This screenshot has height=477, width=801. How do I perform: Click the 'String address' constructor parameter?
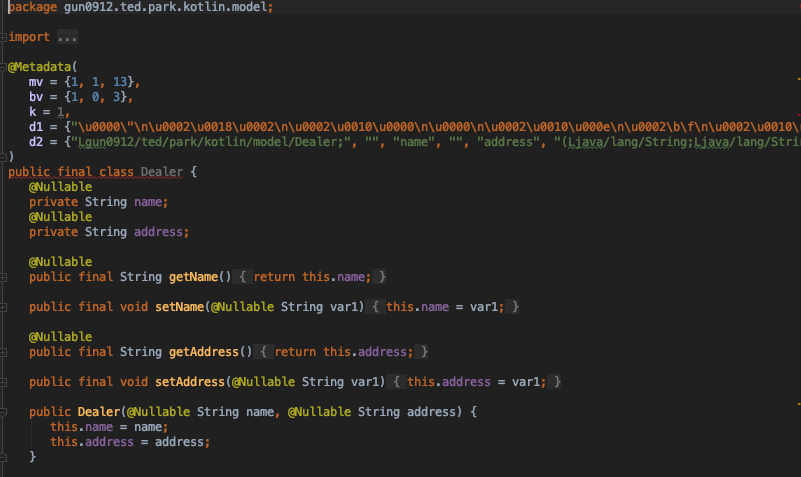pyautogui.click(x=407, y=412)
